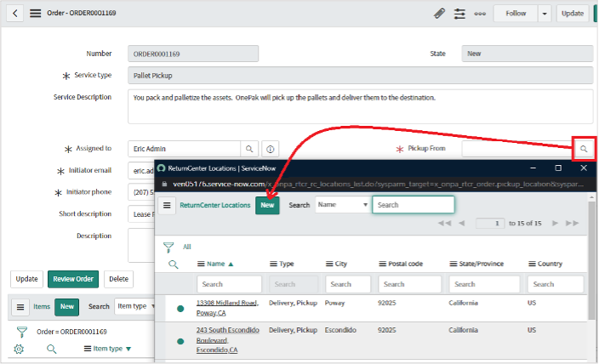Viewport: 599px width, 364px height.
Task: Open the Type column menu
Action: [x=273, y=264]
